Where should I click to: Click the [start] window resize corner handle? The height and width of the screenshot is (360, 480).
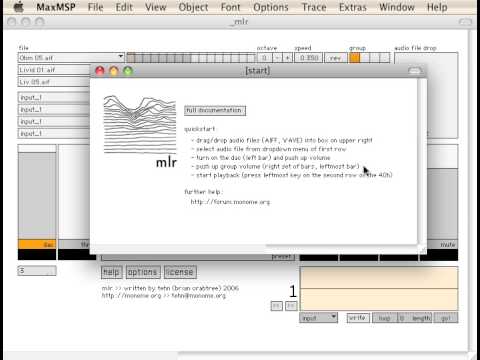(423, 250)
